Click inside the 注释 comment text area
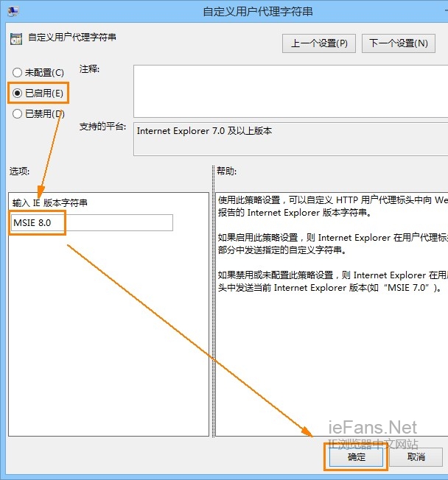Screen dimensions: 448x480 pos(290,91)
